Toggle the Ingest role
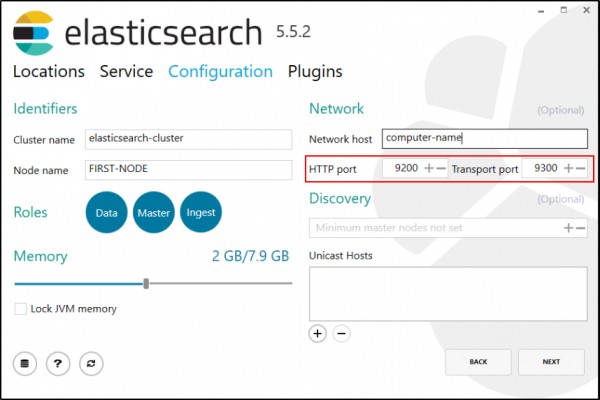The image size is (600, 400). pos(201,212)
